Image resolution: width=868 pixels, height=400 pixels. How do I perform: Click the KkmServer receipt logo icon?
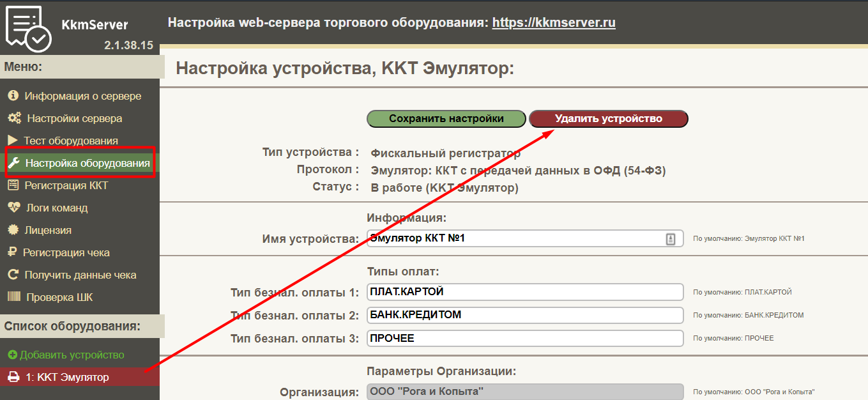pyautogui.click(x=28, y=29)
